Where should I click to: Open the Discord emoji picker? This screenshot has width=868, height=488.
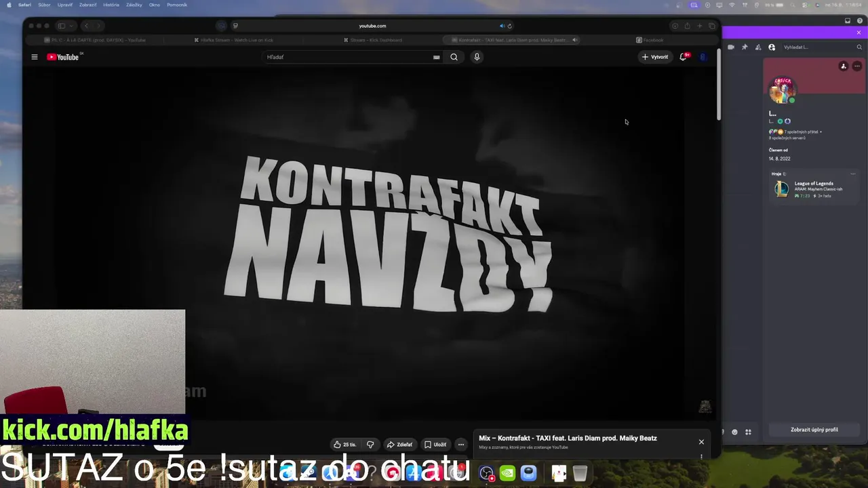pyautogui.click(x=734, y=432)
